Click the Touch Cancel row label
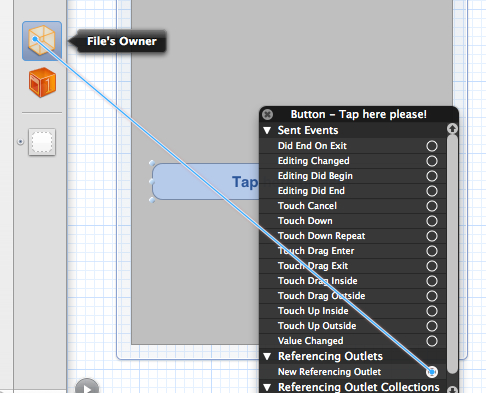 pyautogui.click(x=307, y=206)
